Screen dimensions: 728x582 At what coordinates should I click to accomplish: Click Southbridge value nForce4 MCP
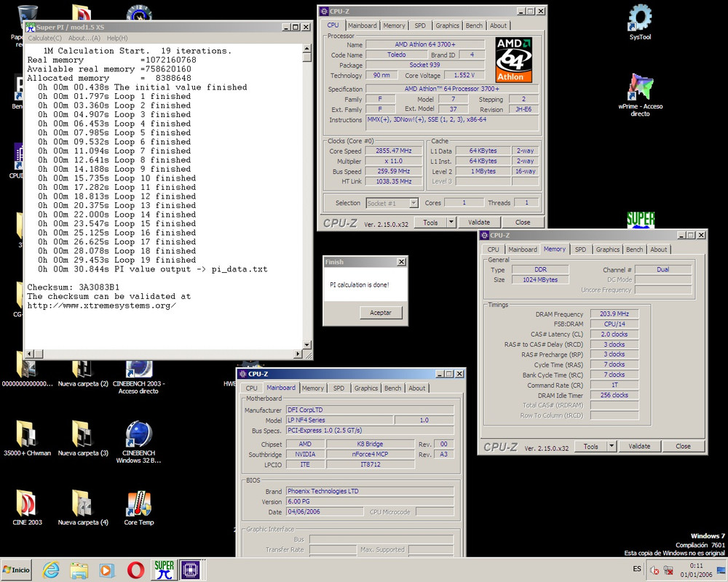(x=370, y=455)
